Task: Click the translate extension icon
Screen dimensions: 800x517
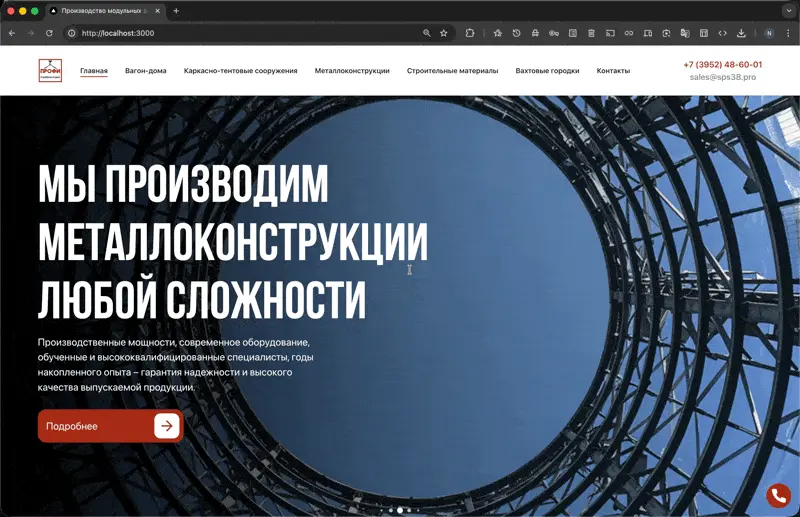Action: tap(685, 33)
